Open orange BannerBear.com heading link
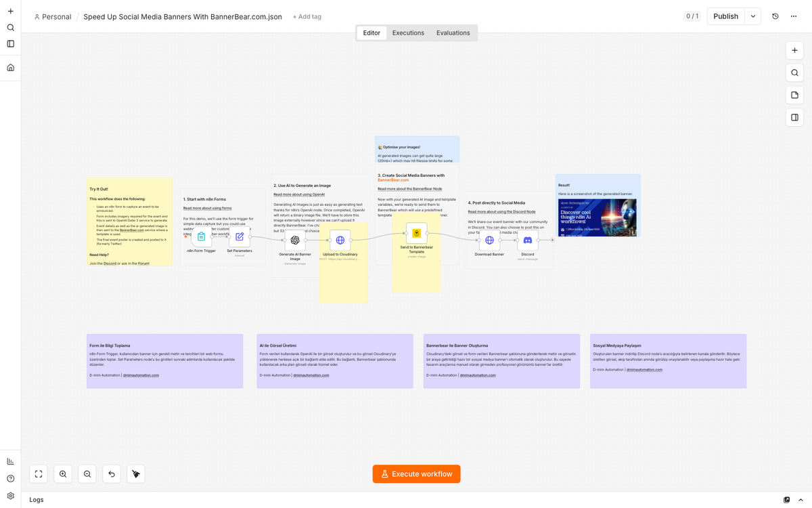 tap(393, 180)
